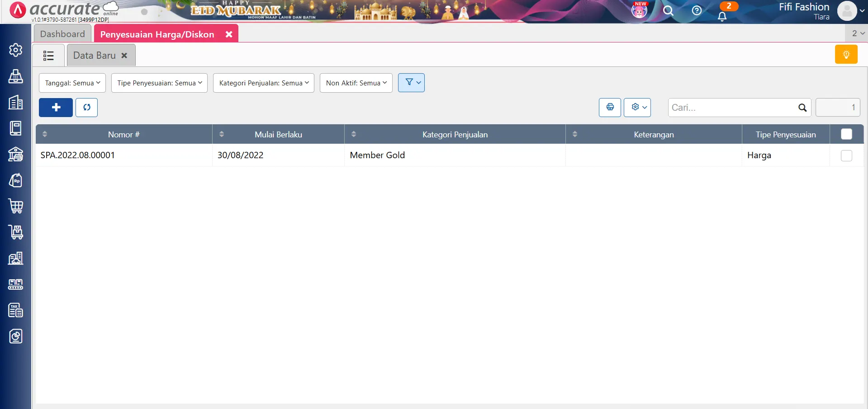Expand Kategori Penjualan filter dropdown
The width and height of the screenshot is (868, 409).
click(x=264, y=83)
